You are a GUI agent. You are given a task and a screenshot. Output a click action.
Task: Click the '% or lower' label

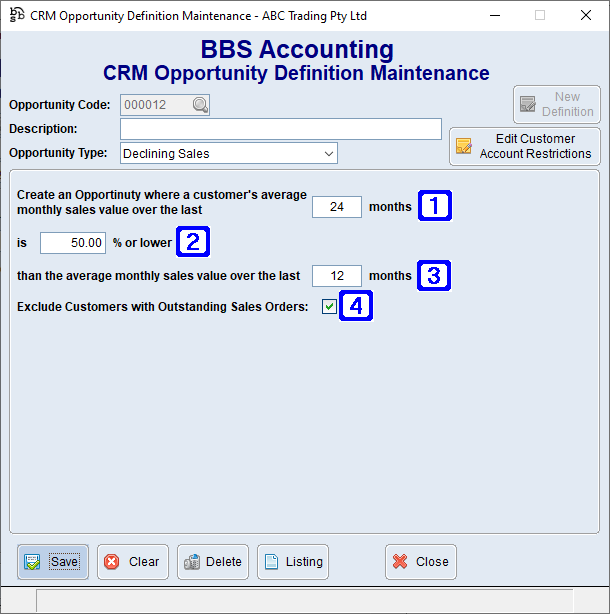tap(142, 243)
